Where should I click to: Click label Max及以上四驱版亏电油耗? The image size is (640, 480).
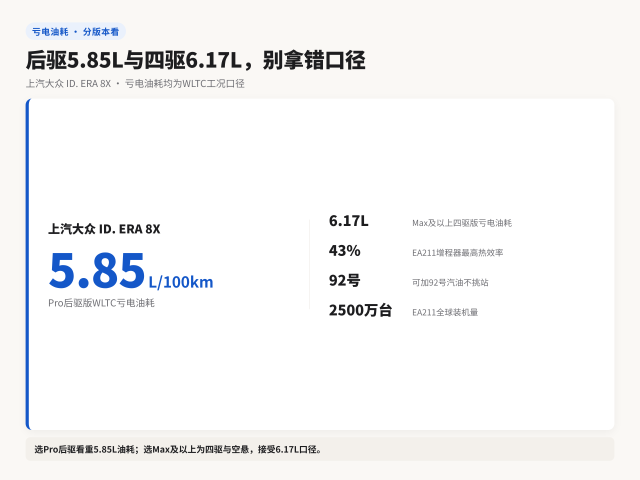pyautogui.click(x=462, y=223)
